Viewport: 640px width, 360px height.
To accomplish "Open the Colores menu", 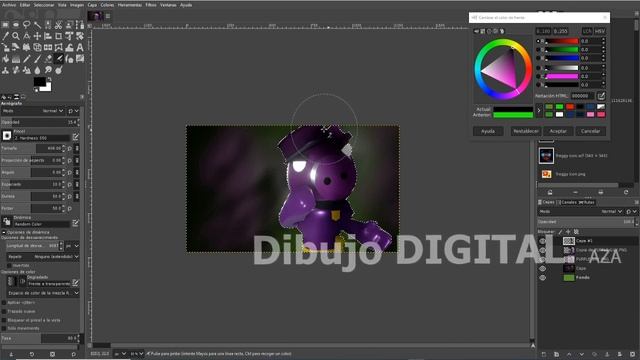I will pyautogui.click(x=107, y=5).
